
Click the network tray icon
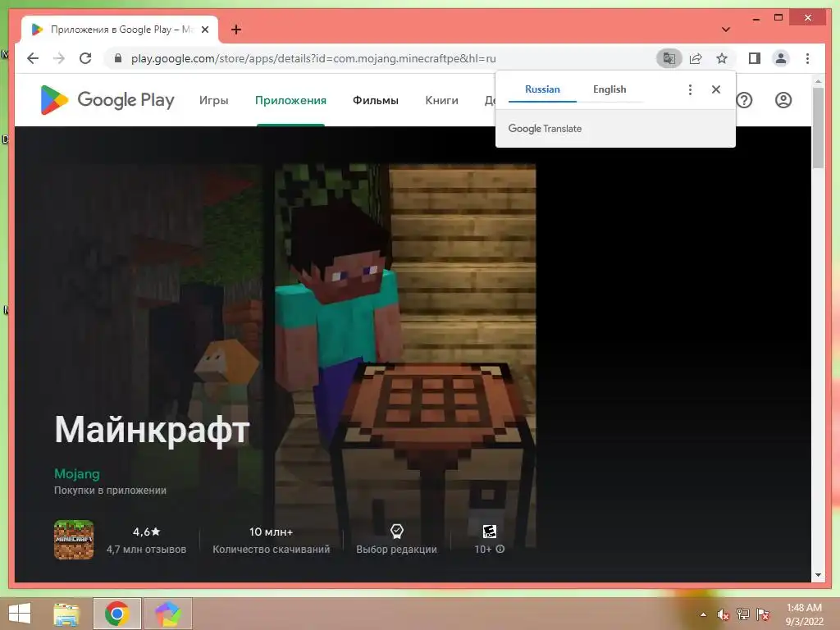click(x=743, y=614)
